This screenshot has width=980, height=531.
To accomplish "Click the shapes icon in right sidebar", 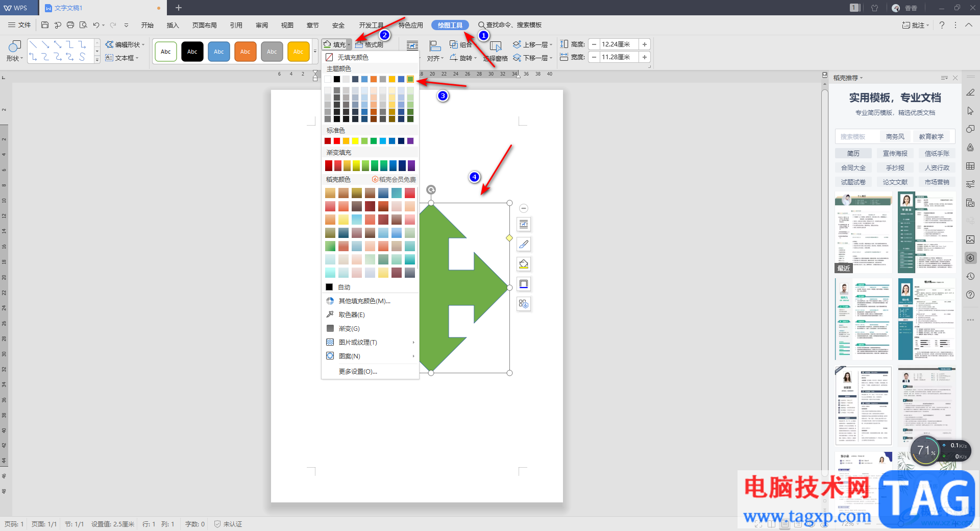I will (970, 129).
